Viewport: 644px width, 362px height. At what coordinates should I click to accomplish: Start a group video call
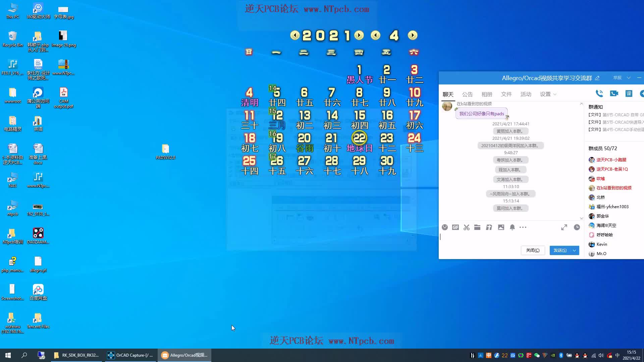point(614,94)
